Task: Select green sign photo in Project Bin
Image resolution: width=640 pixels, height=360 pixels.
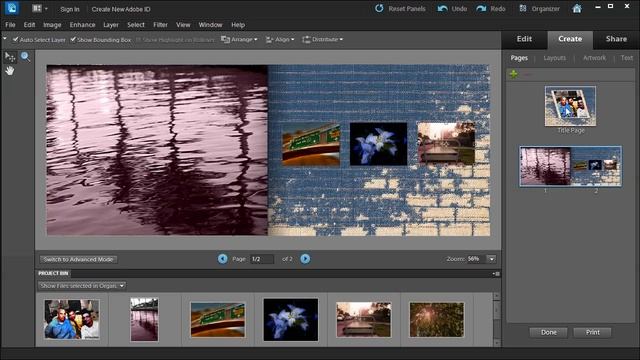Action: (x=218, y=320)
